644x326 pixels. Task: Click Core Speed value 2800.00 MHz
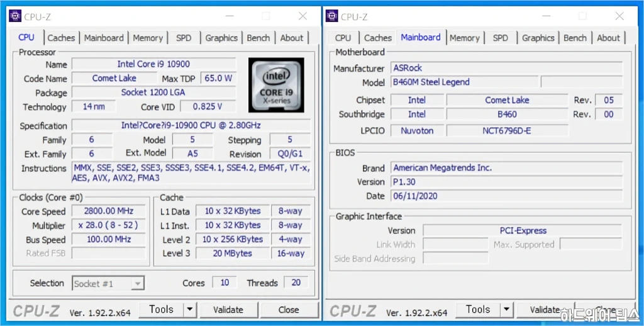click(108, 211)
